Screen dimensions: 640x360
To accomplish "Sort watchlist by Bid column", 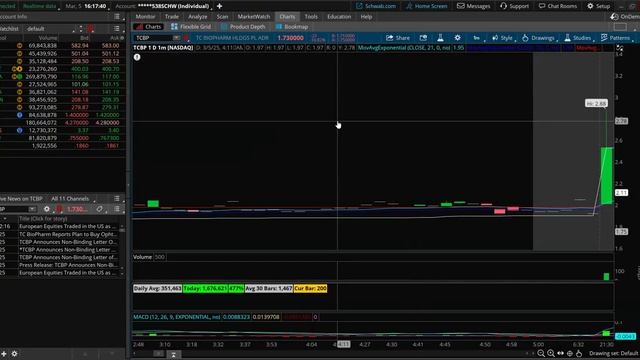I will (84, 38).
